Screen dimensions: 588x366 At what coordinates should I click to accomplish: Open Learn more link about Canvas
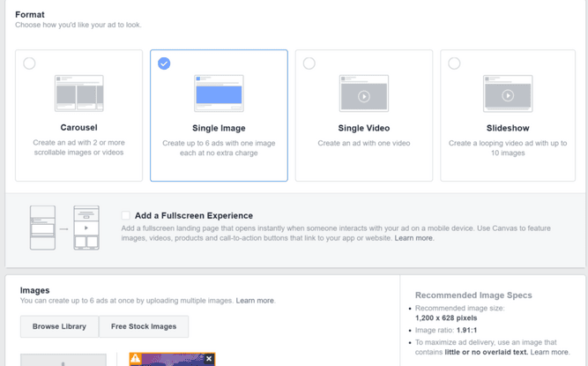click(414, 238)
